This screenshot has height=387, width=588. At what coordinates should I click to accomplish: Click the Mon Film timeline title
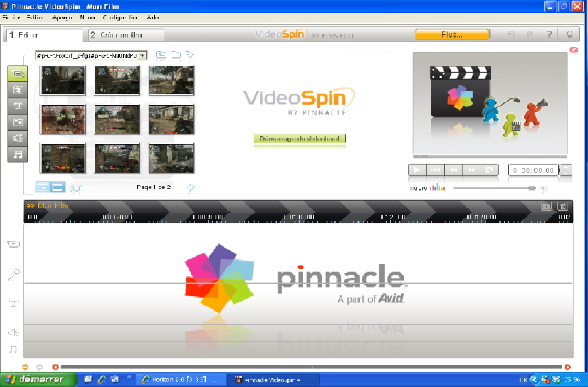pos(53,205)
